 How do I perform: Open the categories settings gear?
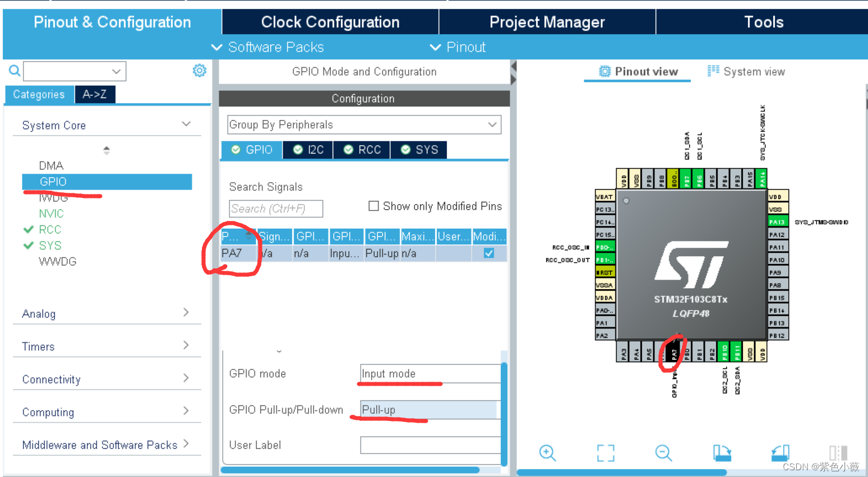199,71
